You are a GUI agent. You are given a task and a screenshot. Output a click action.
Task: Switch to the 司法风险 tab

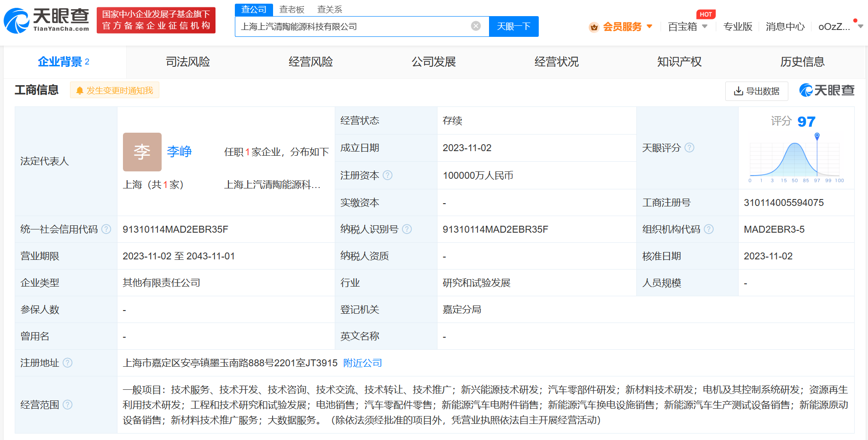(x=188, y=62)
